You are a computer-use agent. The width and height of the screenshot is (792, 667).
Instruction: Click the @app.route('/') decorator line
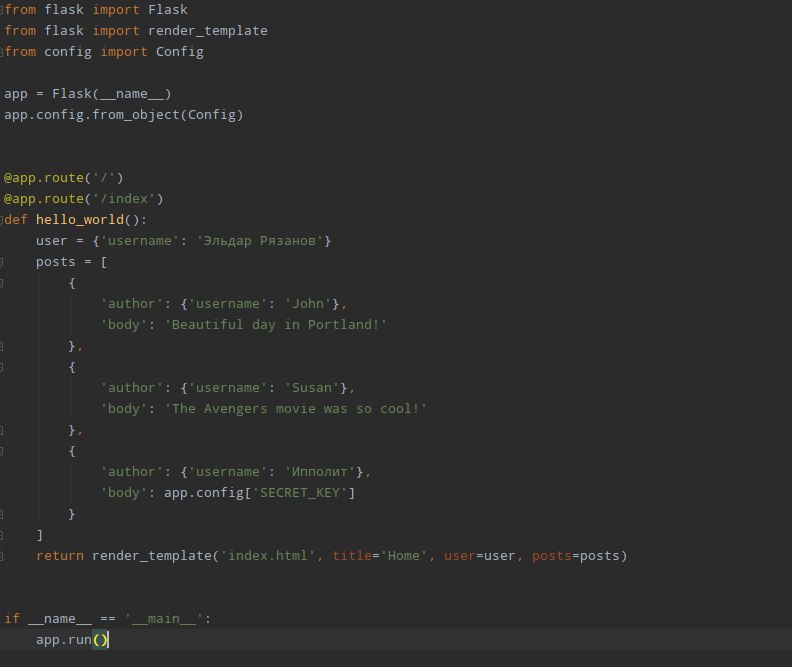(64, 178)
